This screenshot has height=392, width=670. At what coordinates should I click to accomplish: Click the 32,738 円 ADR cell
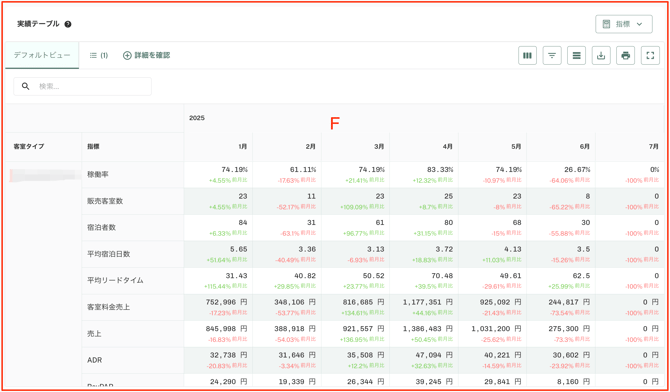pos(228,355)
